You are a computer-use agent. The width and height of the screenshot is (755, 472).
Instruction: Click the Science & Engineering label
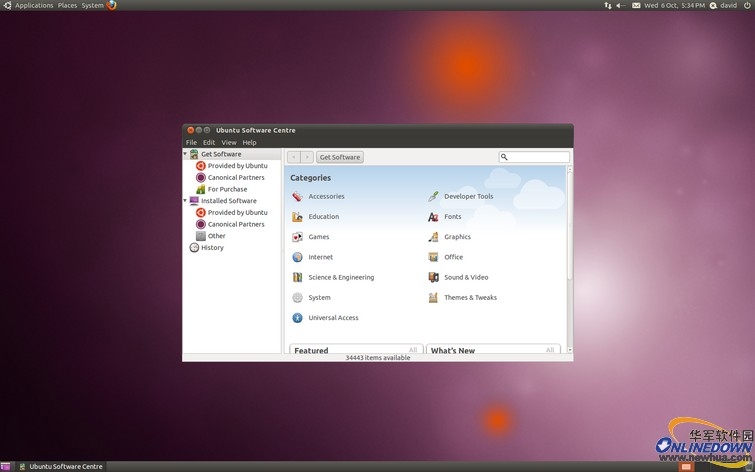[x=341, y=277]
